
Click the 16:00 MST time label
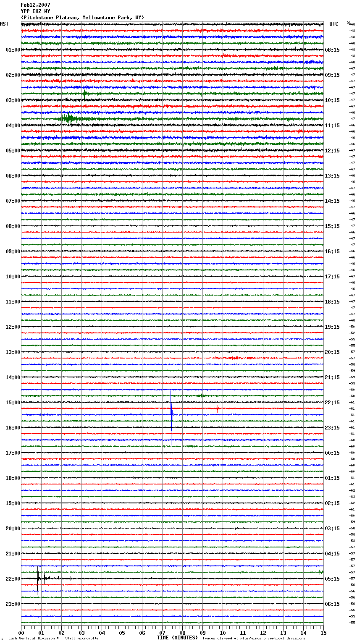[x=13, y=428]
